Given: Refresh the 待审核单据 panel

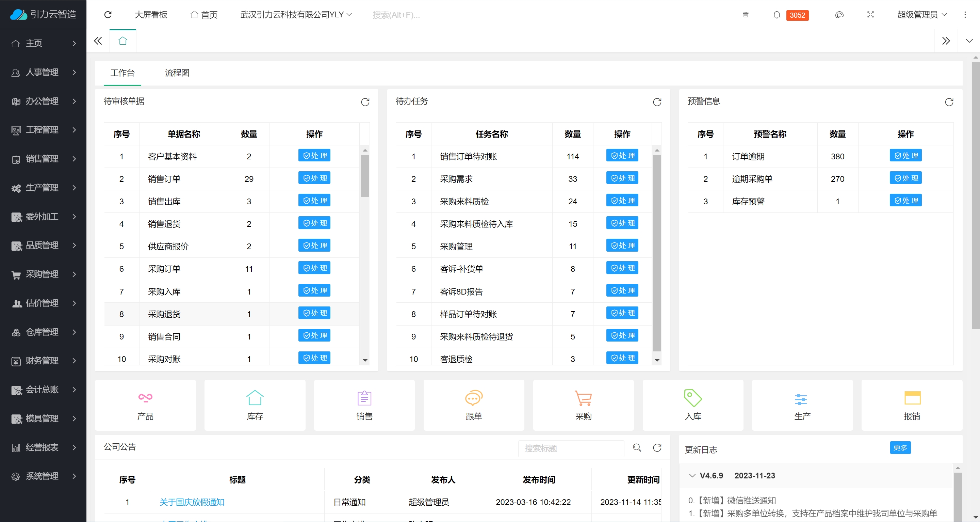Looking at the screenshot, I should click(x=365, y=102).
